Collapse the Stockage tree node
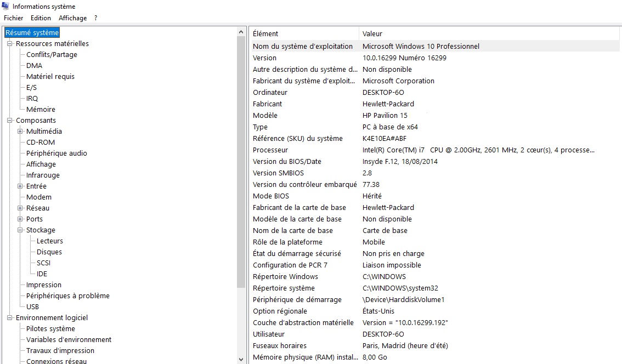The width and height of the screenshot is (622, 364). pos(20,230)
